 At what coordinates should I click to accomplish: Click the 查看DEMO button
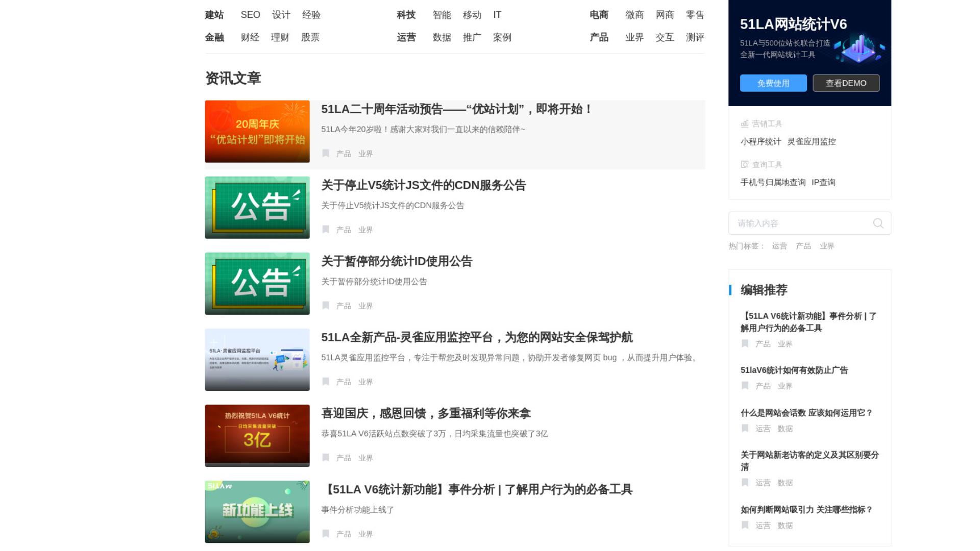846,83
